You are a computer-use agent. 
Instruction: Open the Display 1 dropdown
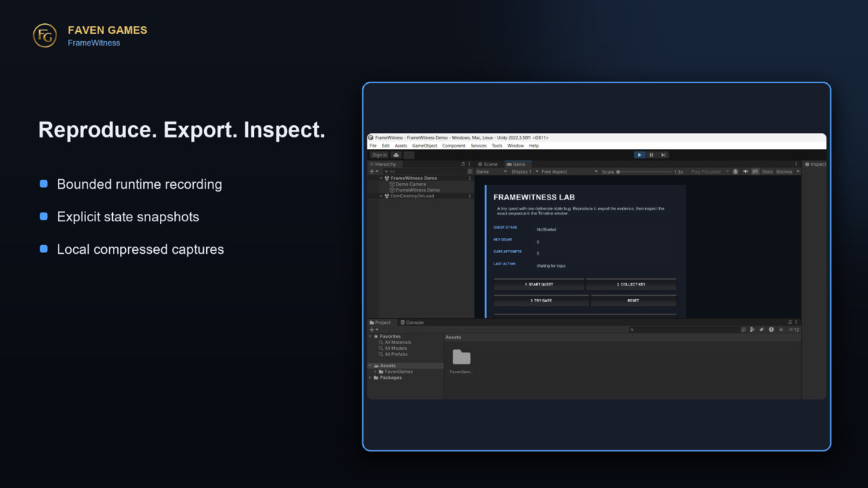(524, 171)
